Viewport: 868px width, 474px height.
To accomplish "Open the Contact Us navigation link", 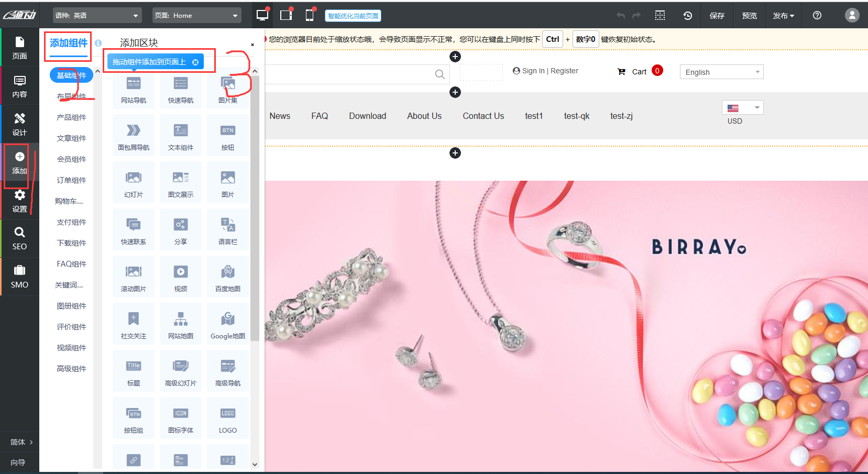I will [483, 116].
